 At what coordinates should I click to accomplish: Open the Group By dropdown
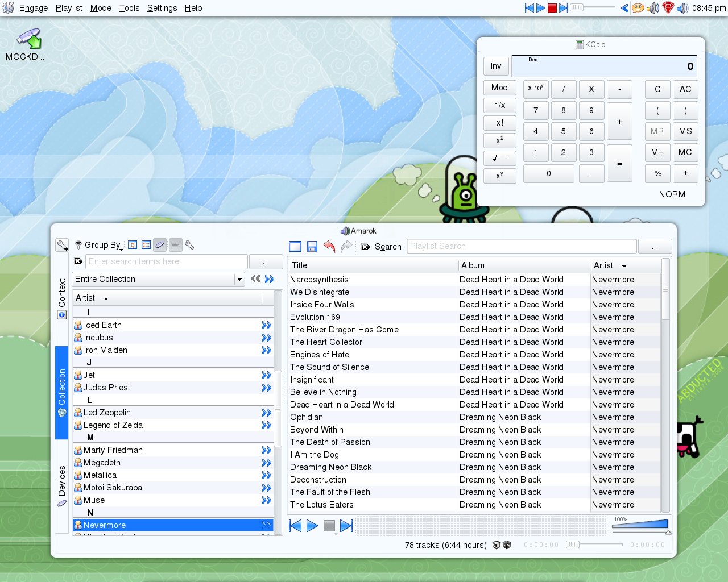(x=103, y=245)
